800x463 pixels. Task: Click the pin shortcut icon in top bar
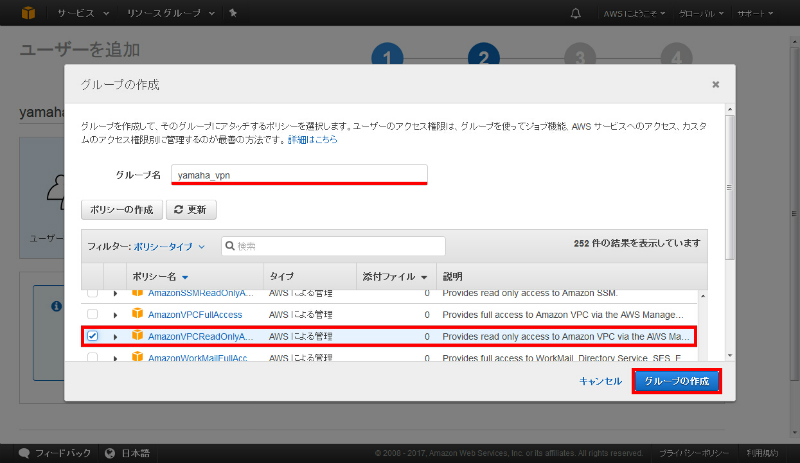(233, 14)
